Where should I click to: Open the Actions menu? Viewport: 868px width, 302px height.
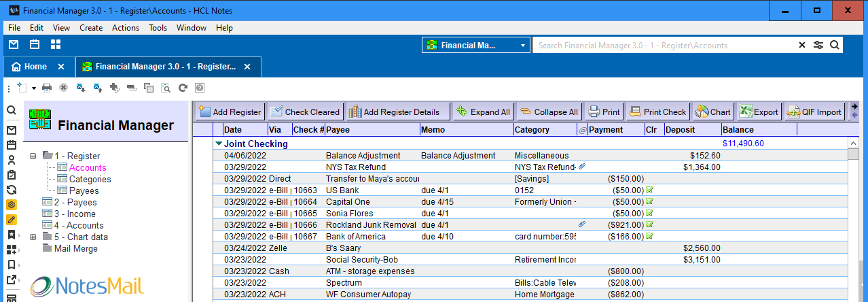tap(125, 28)
